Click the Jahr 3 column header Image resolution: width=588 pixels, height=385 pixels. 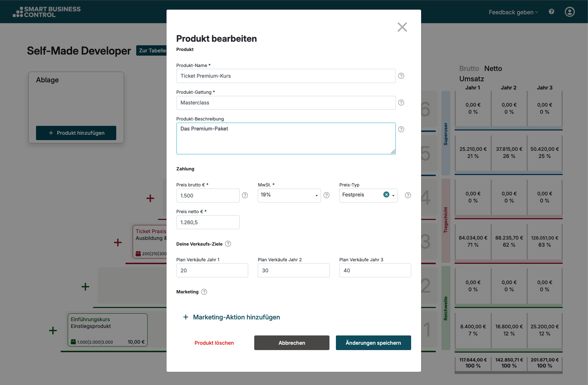544,88
